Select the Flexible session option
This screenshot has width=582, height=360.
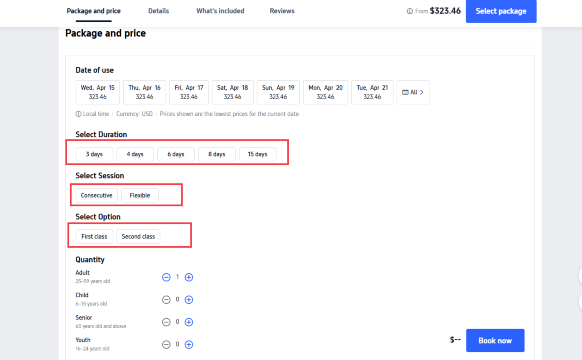click(x=140, y=195)
